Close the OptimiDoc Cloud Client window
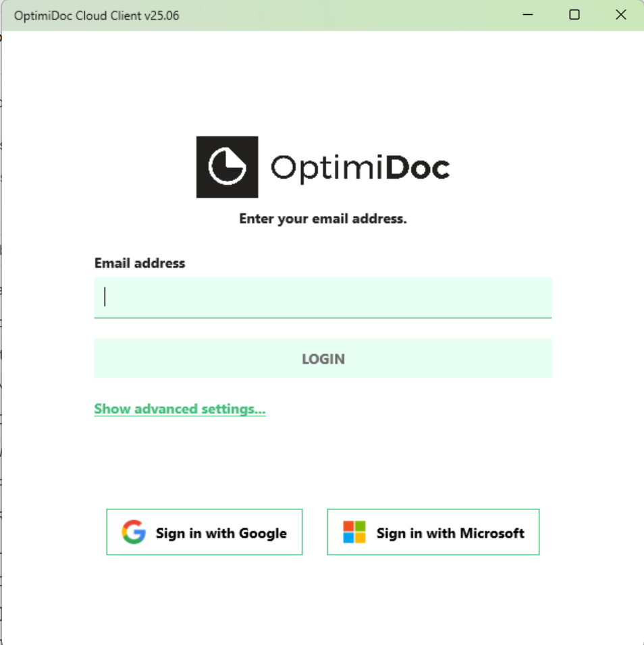Image resolution: width=644 pixels, height=645 pixels. click(621, 15)
